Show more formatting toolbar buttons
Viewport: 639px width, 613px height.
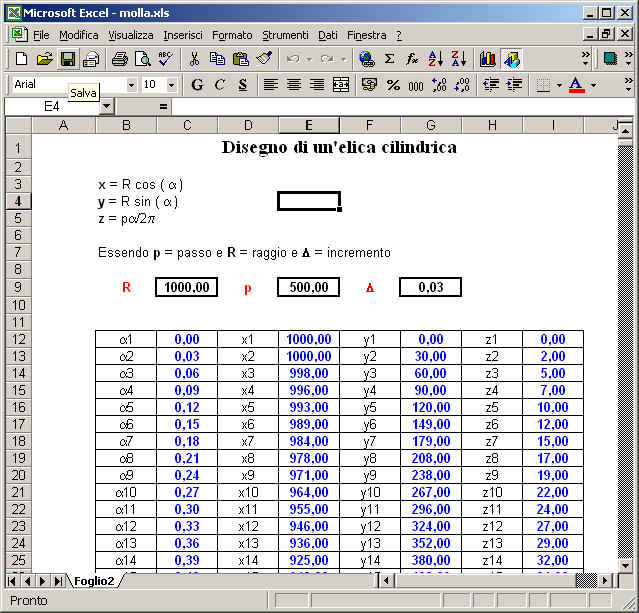628,85
